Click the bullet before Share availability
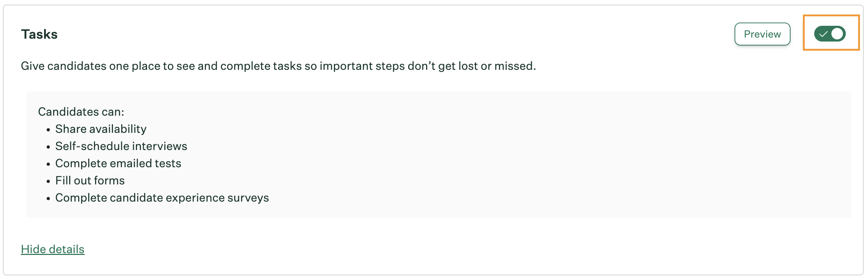The image size is (868, 280). point(48,130)
